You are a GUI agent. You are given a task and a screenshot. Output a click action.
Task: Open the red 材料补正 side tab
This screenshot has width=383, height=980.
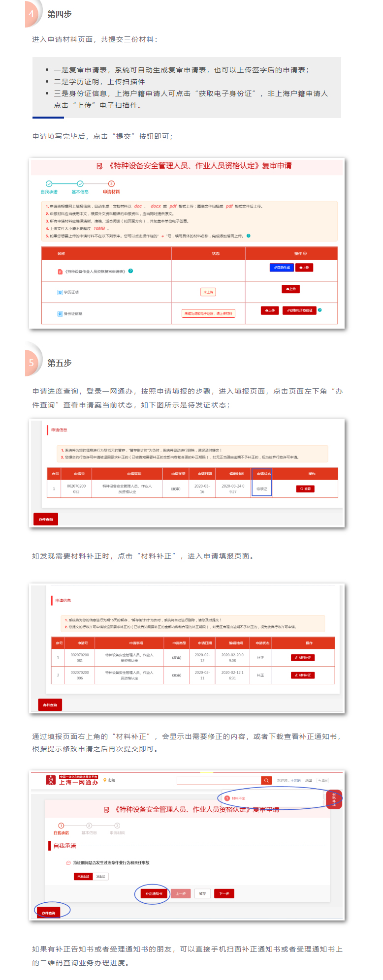point(334,798)
